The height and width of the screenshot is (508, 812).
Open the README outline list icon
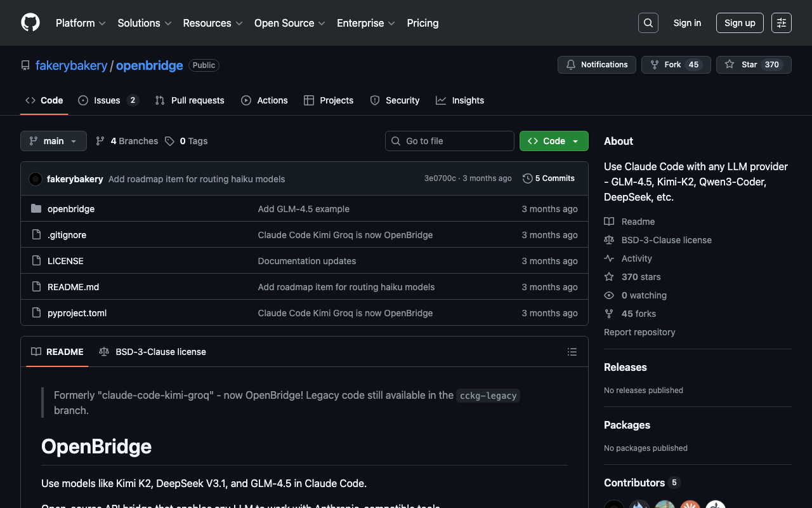(x=572, y=352)
